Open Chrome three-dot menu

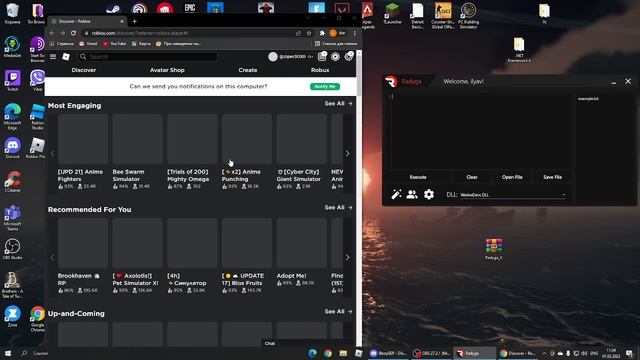(x=354, y=33)
